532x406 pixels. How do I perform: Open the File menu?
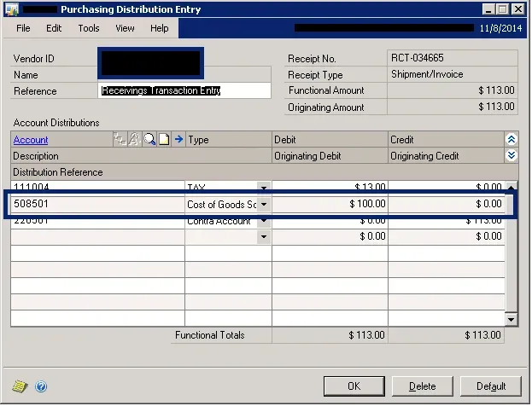(x=23, y=28)
